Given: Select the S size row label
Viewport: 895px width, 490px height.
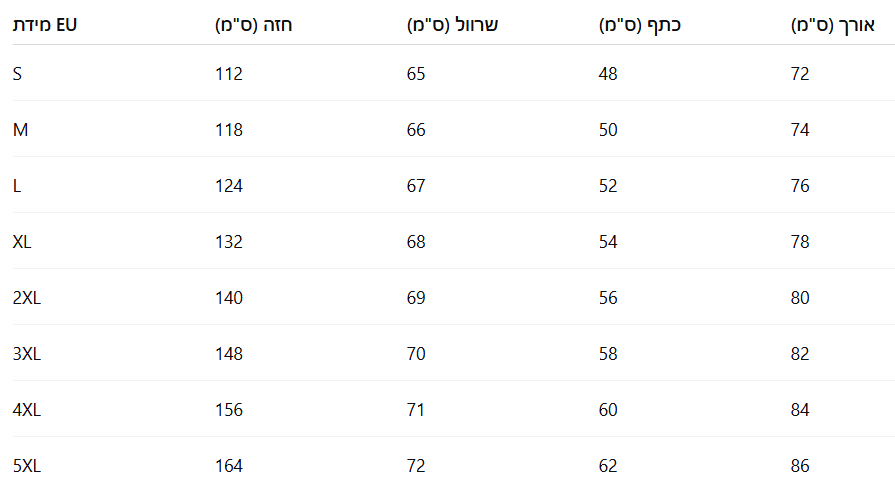Looking at the screenshot, I should point(17,74).
